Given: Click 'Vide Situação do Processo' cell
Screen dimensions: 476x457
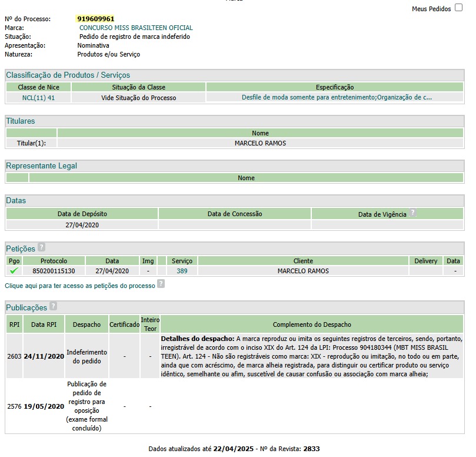Looking at the screenshot, I should tap(139, 98).
